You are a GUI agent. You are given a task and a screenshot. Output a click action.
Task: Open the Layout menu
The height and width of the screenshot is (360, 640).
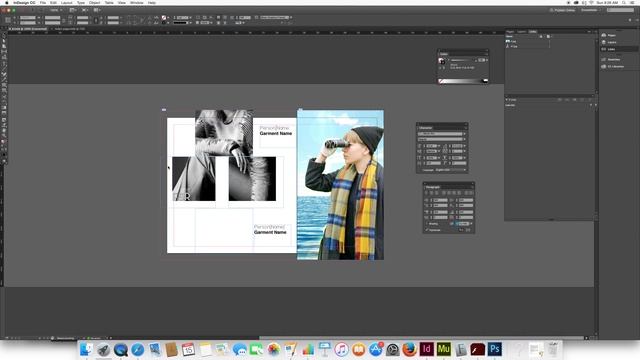[x=67, y=2]
